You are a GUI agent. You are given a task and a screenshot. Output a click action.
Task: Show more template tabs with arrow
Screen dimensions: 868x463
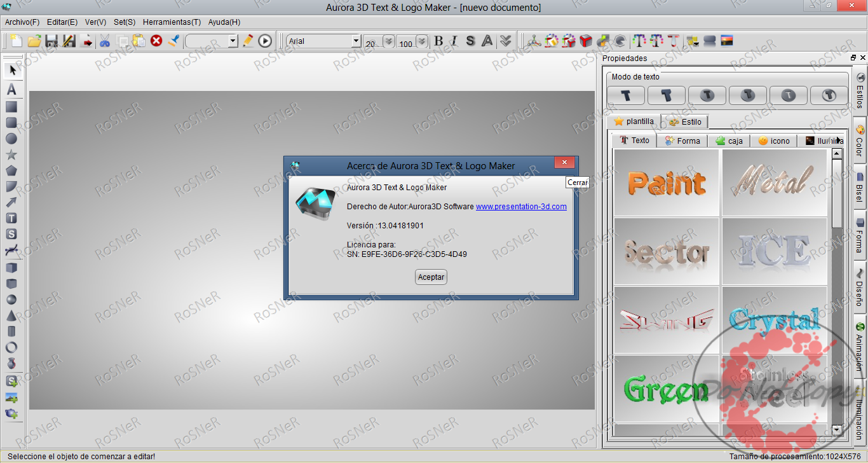(x=839, y=140)
